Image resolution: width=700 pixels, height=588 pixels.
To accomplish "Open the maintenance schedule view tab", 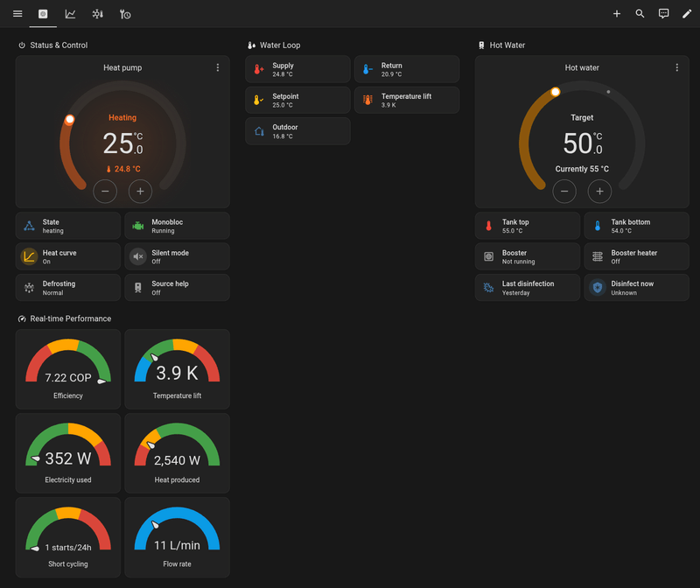I will coord(125,14).
